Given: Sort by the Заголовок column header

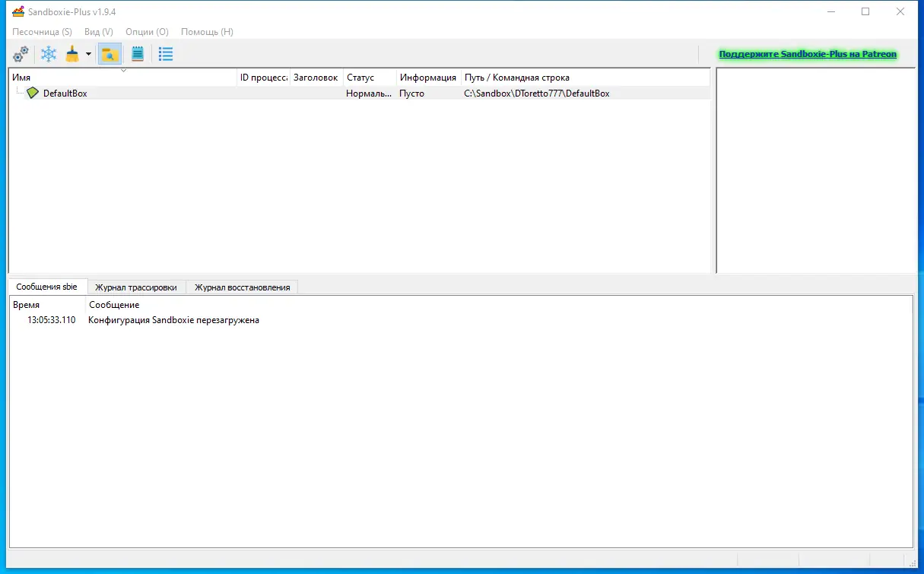Looking at the screenshot, I should [316, 78].
